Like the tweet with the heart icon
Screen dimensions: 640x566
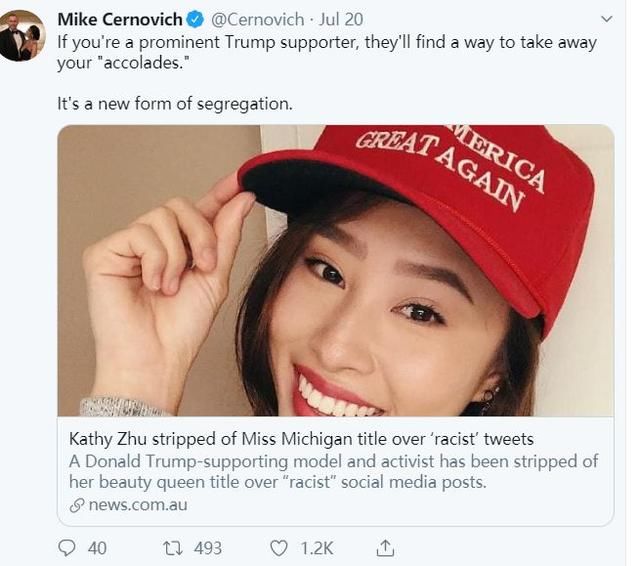(x=280, y=548)
